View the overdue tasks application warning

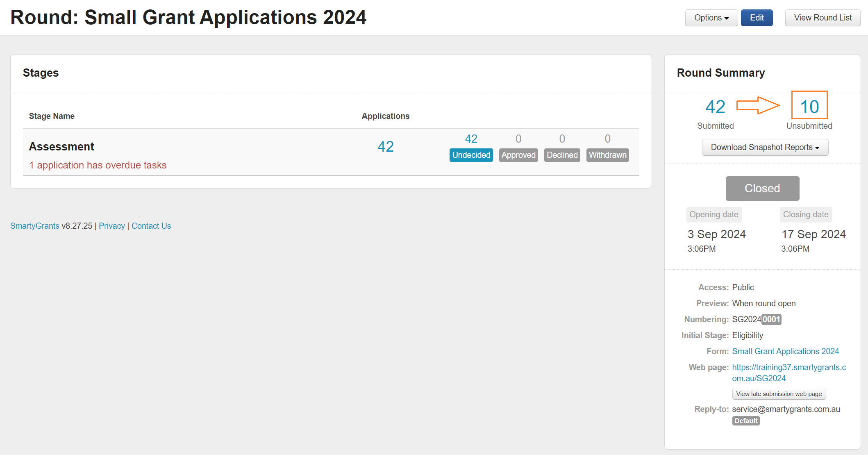[x=98, y=165]
